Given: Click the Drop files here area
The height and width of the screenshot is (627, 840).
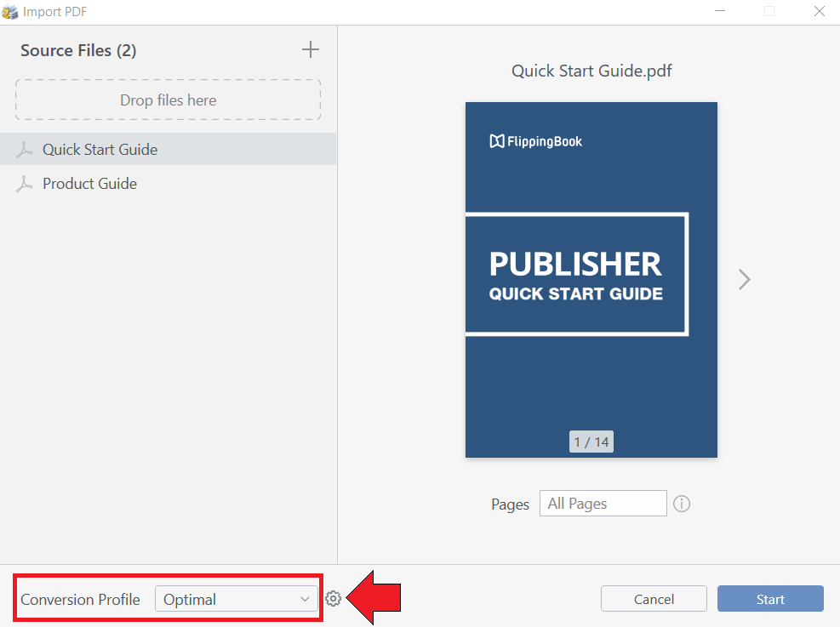Looking at the screenshot, I should point(169,100).
